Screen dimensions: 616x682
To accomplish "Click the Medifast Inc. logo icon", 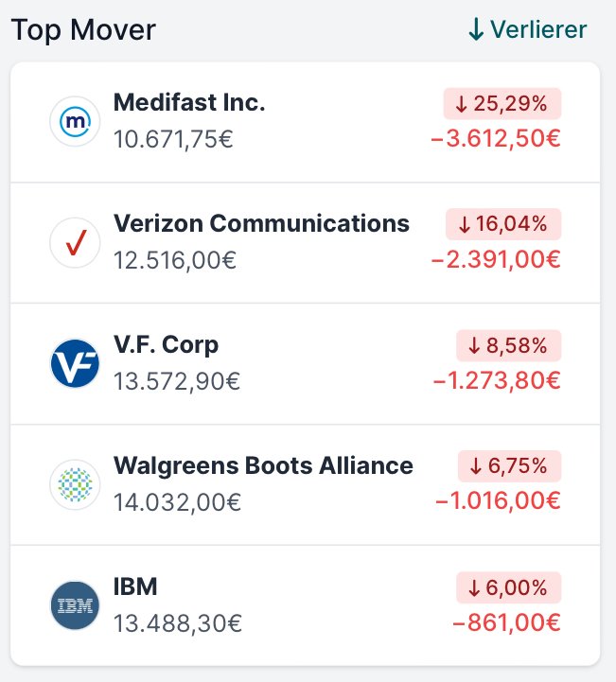I will (75, 121).
